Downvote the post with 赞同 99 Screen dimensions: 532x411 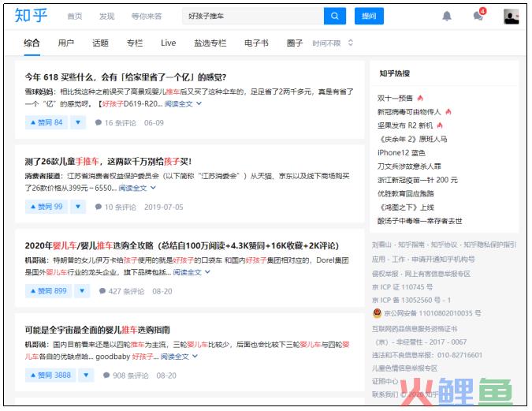coord(78,207)
